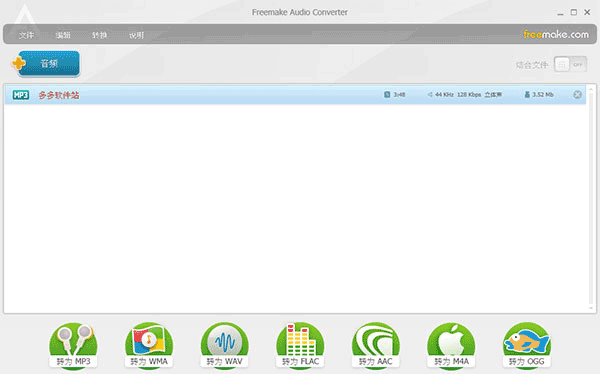600x374 pixels.
Task: Convert to MP3 with earphones icon
Action: (x=73, y=346)
